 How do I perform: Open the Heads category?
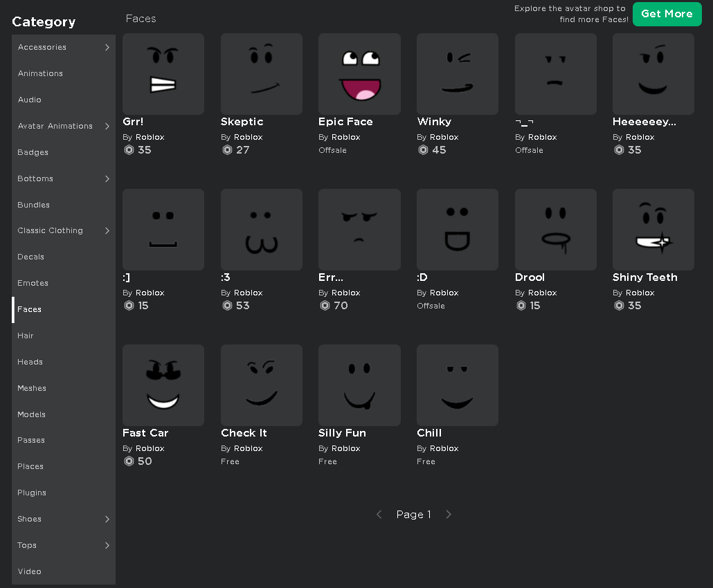click(64, 362)
